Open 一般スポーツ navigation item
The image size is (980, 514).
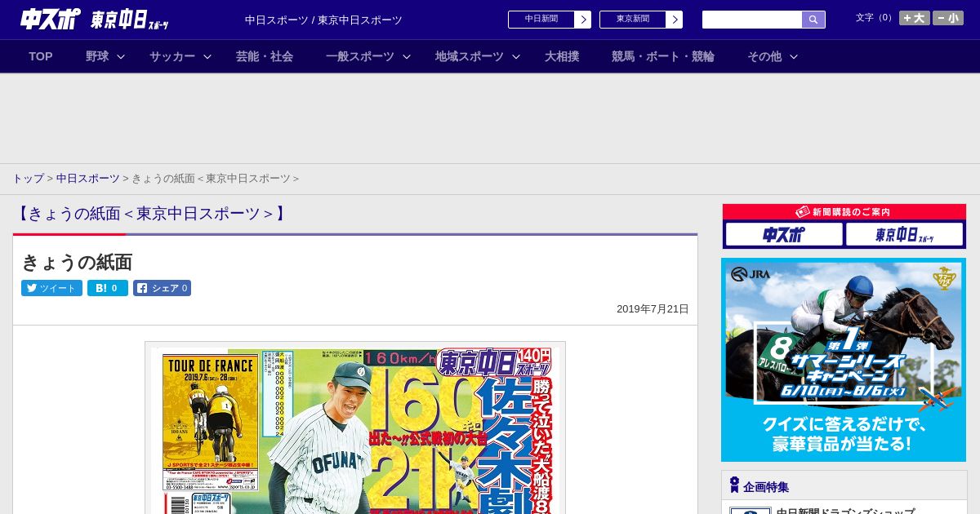click(360, 56)
